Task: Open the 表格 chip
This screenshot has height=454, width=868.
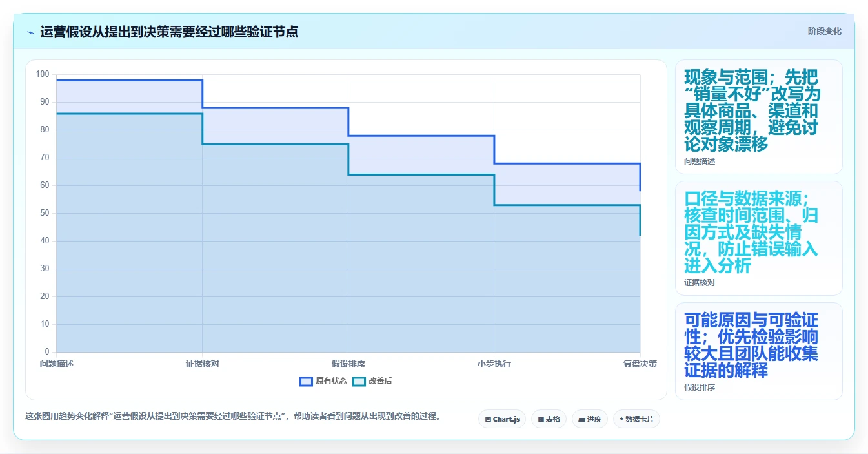Action: (x=549, y=419)
